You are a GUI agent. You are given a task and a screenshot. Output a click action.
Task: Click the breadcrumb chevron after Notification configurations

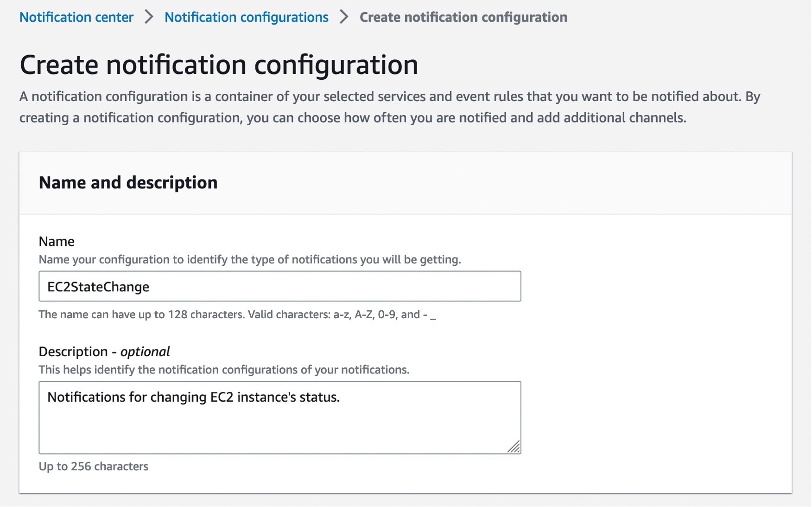(x=344, y=17)
